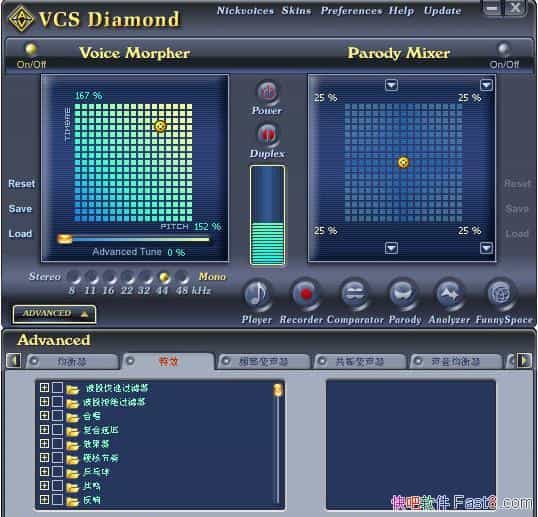
Task: Open the top-center Parody Mixer voice dropdown
Action: point(391,85)
